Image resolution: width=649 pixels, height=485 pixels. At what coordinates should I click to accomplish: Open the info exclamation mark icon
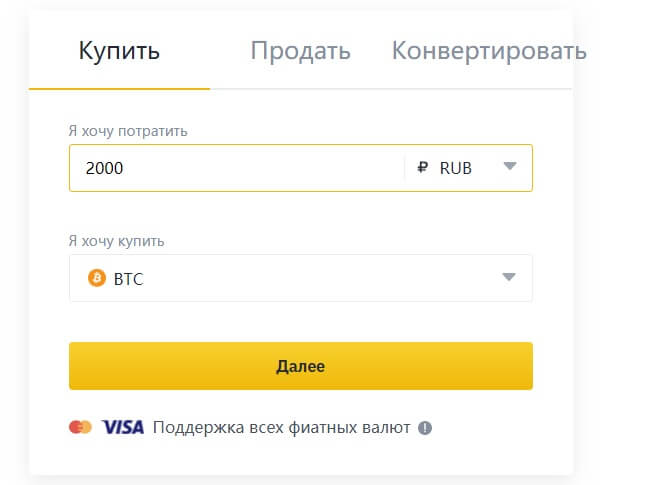(425, 428)
